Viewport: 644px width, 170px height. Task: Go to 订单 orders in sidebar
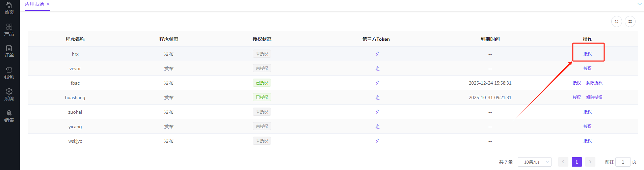[x=9, y=51]
